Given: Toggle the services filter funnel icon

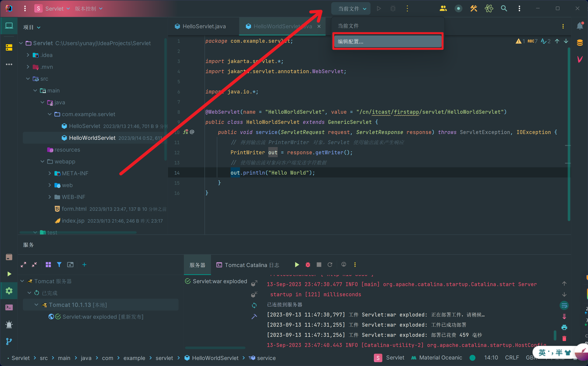Looking at the screenshot, I should point(59,265).
